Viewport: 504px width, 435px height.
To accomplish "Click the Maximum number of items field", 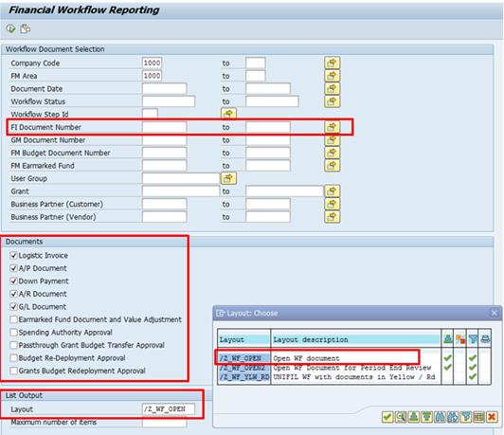I will tap(165, 422).
